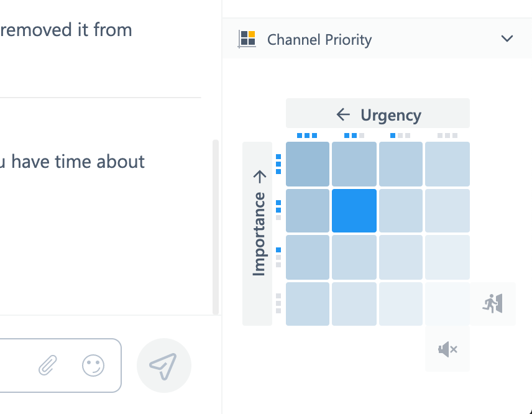Select highest urgency, second importance row cell

tap(308, 211)
